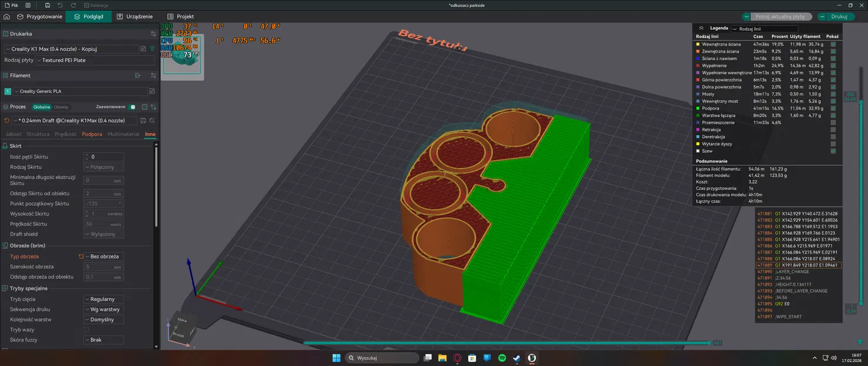Screen dimensions: 868x366
Task: Collapse the Legenda panel with chevron
Action: [701, 28]
